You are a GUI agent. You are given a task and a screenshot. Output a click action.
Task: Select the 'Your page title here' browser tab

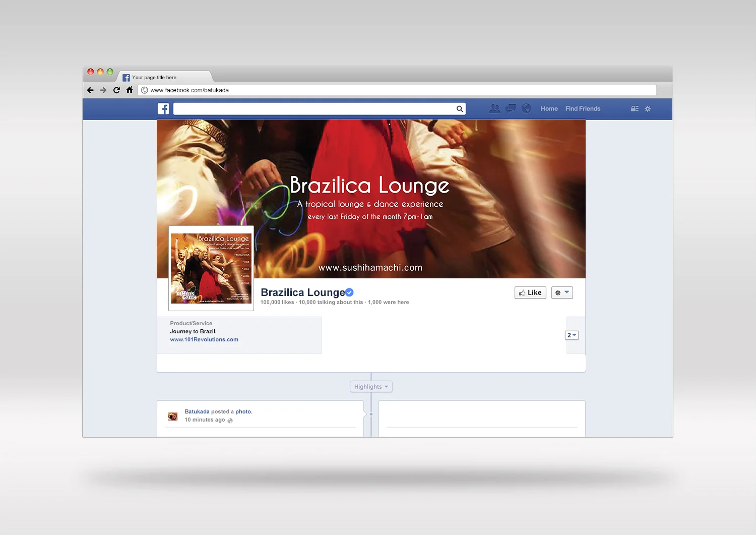pos(165,77)
